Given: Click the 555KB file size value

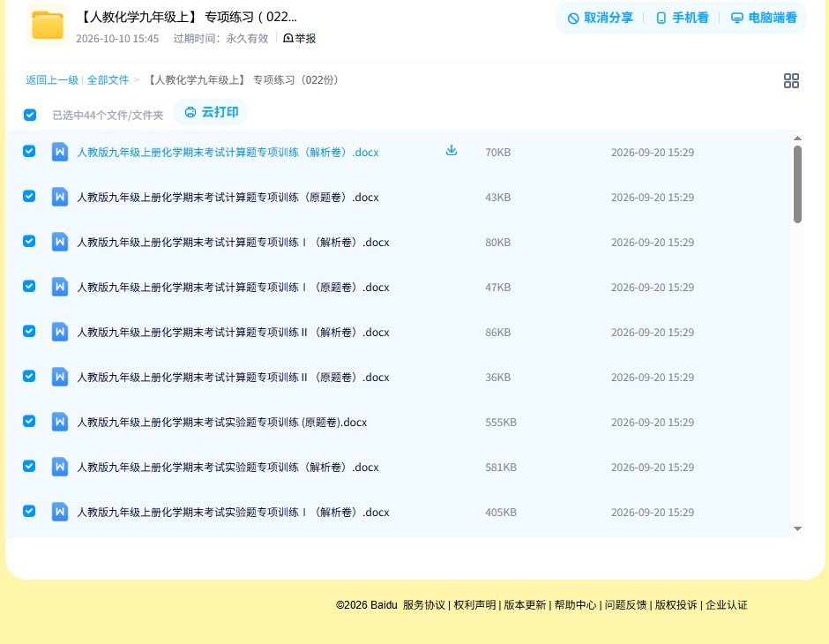Looking at the screenshot, I should click(501, 422).
